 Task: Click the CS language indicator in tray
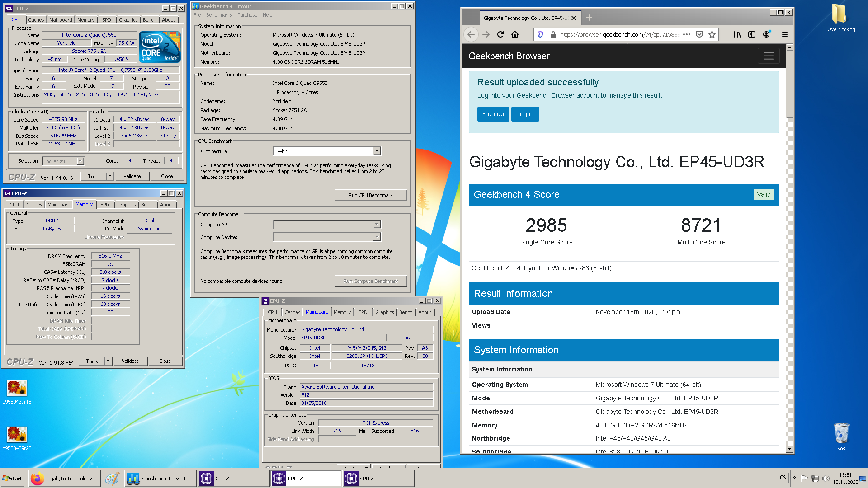pyautogui.click(x=783, y=478)
